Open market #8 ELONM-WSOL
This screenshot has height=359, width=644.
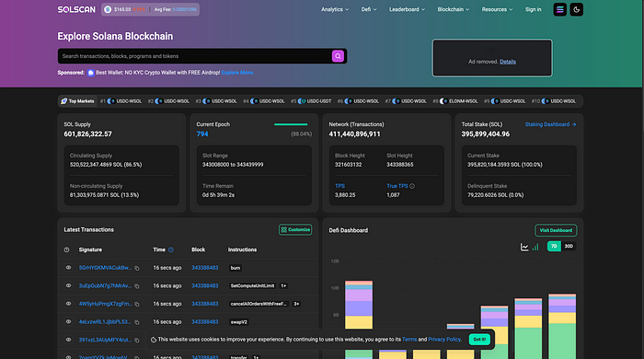point(455,101)
